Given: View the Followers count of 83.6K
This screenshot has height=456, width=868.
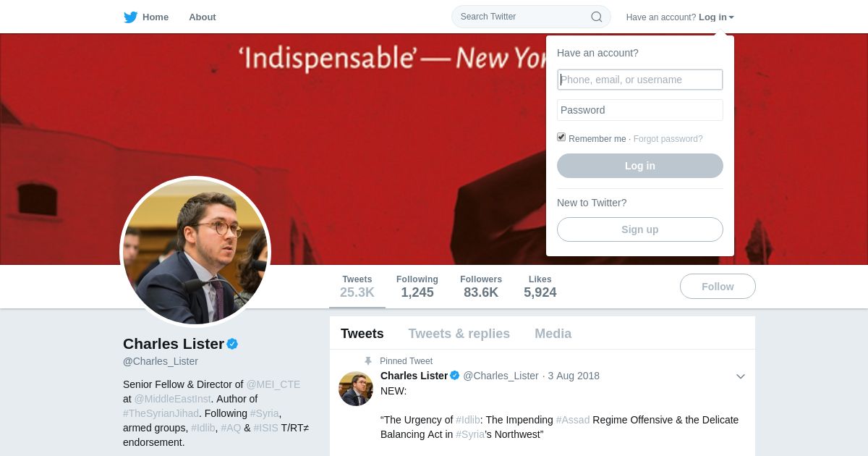Looking at the screenshot, I should (x=480, y=287).
